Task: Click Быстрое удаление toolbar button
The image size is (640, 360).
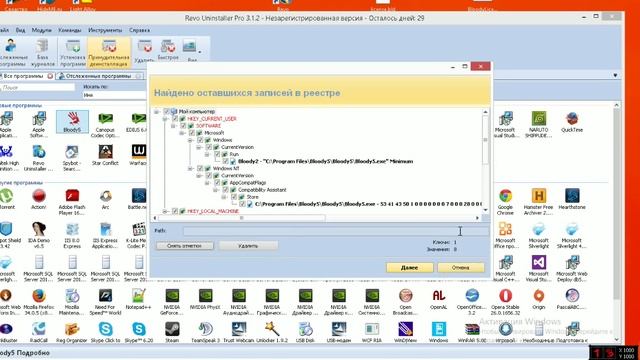Action: coord(168,50)
